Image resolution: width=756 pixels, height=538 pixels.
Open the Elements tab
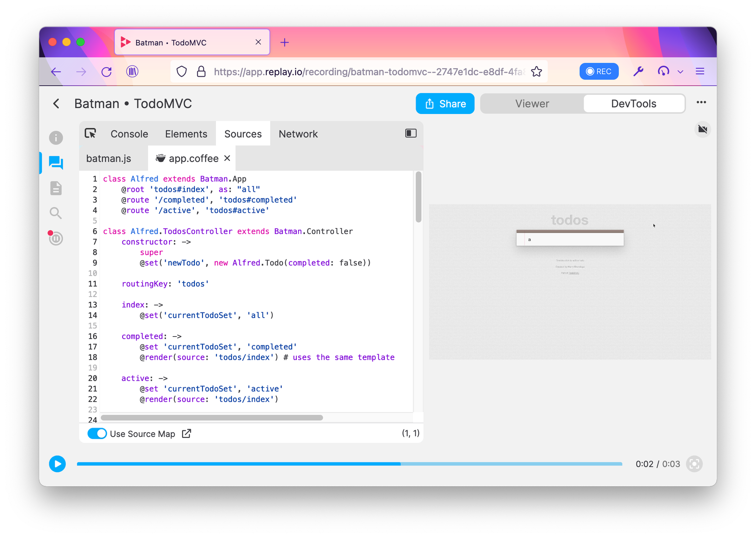tap(186, 134)
